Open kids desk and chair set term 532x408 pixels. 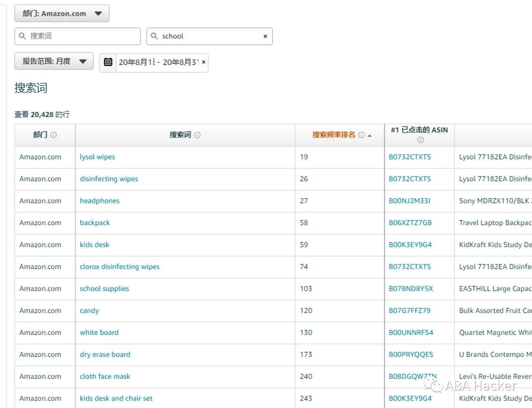(116, 399)
